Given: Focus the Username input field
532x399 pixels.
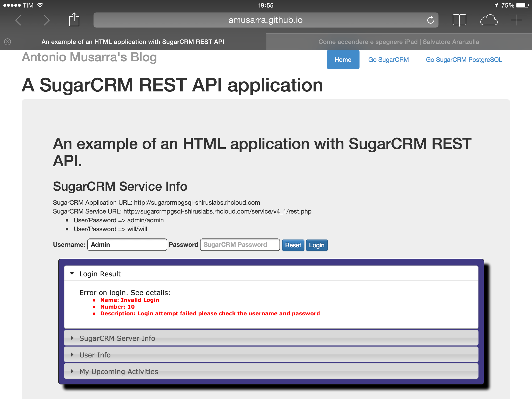Looking at the screenshot, I should 127,245.
